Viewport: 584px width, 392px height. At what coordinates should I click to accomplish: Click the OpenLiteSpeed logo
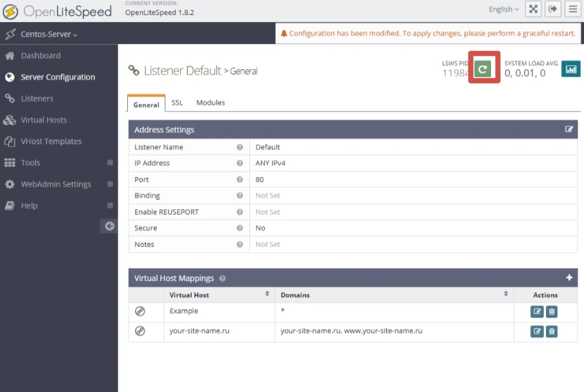tap(57, 12)
